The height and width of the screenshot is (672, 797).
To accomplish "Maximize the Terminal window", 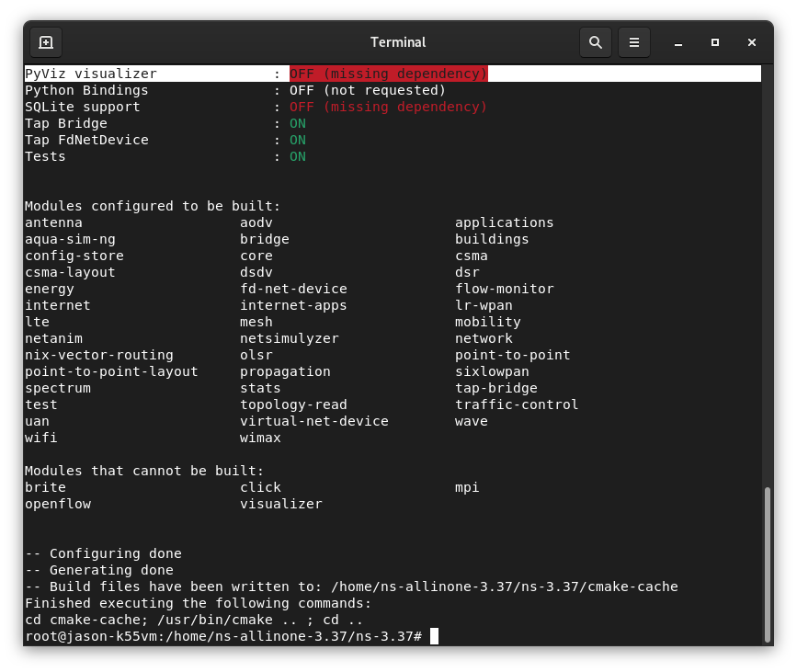I will coord(714,42).
